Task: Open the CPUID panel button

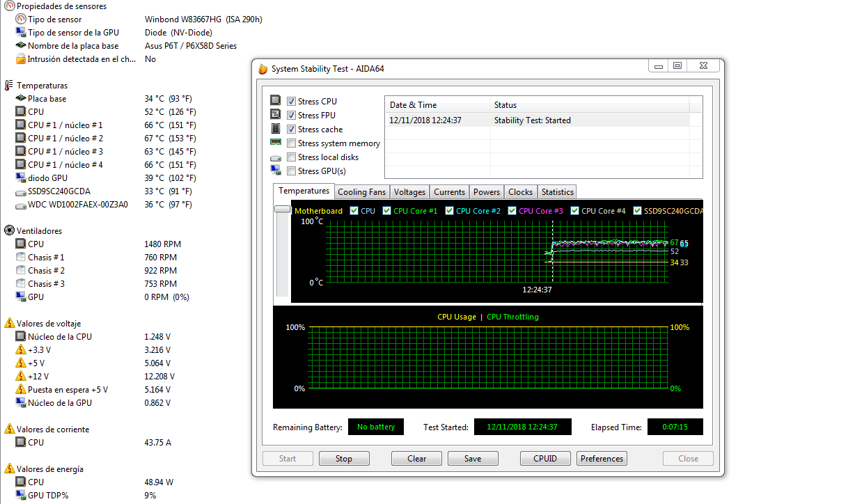Action: pos(545,459)
